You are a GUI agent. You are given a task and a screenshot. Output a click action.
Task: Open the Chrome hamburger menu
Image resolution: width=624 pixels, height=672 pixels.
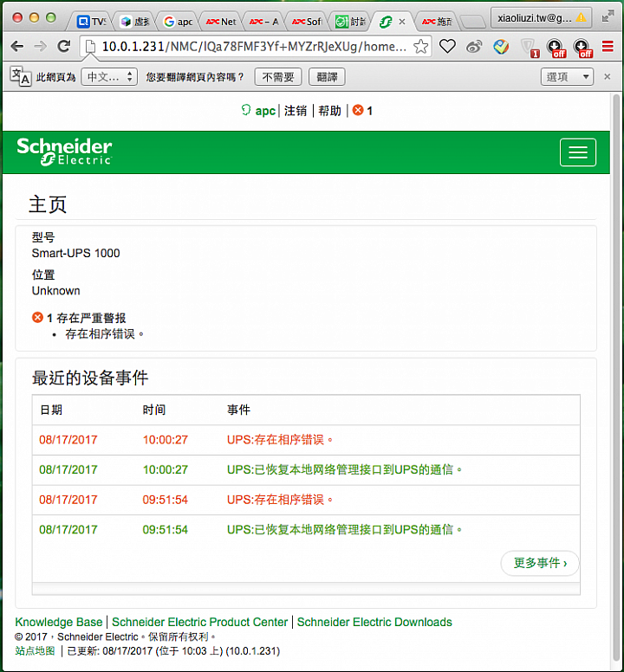(608, 46)
